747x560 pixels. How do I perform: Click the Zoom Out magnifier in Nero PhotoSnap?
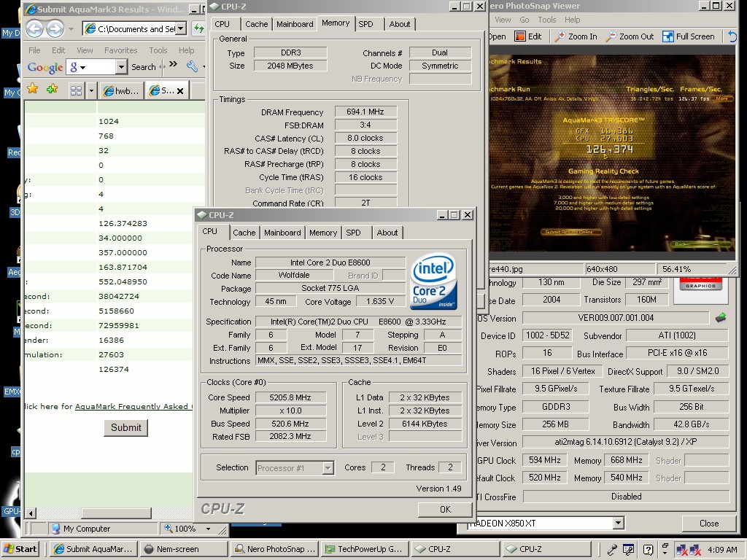tap(611, 36)
